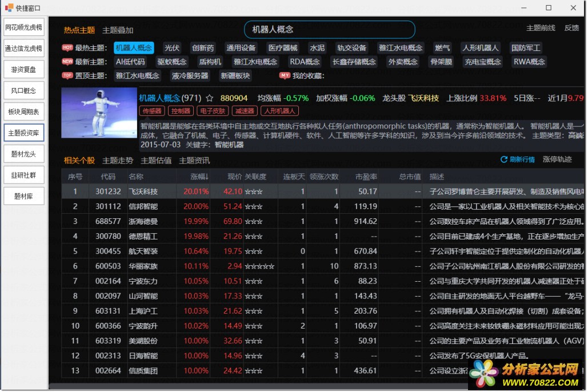Switch to 相关个股 tab

coord(79,161)
